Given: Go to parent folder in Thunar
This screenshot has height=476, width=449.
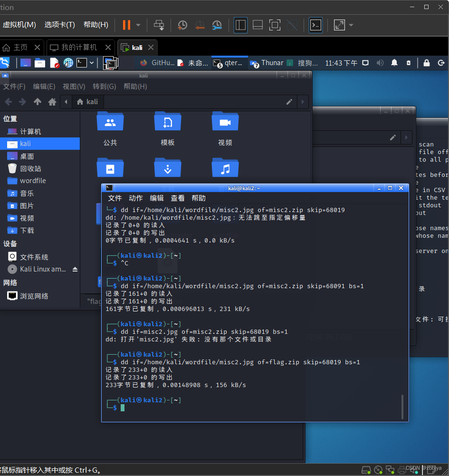Looking at the screenshot, I should (38, 102).
